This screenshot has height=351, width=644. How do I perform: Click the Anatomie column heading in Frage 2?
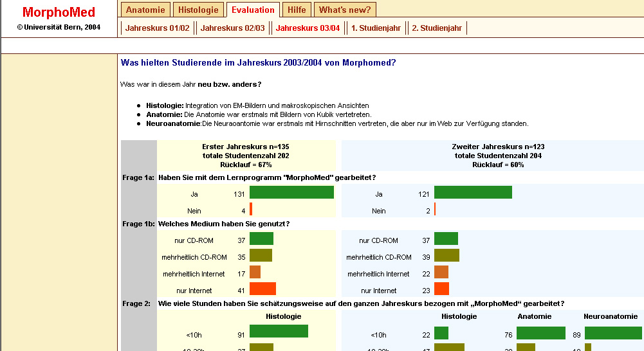click(535, 316)
